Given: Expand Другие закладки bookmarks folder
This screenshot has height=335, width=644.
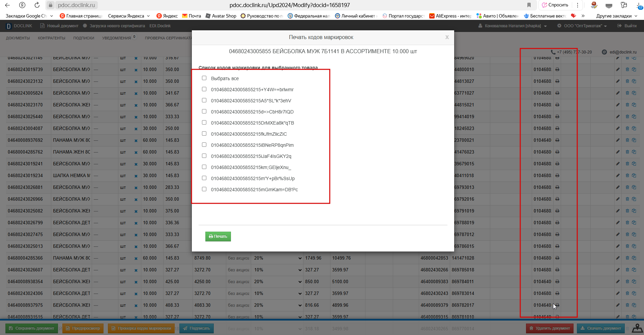Looking at the screenshot, I should coord(617,16).
